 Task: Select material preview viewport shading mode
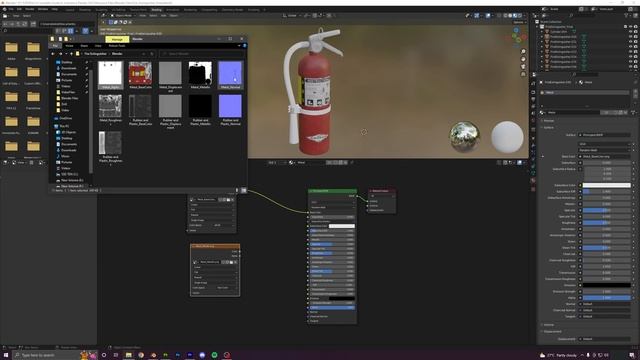pos(515,16)
